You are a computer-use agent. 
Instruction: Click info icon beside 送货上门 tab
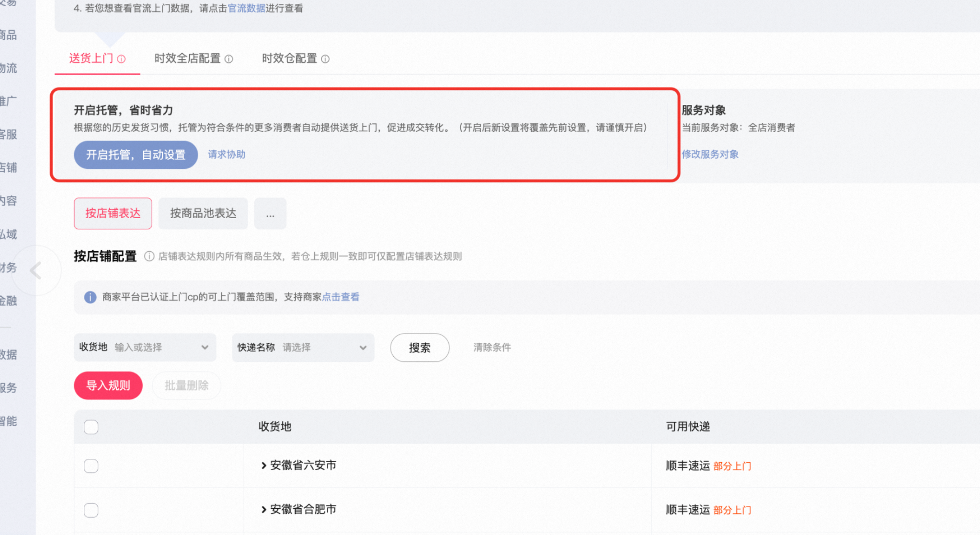tap(122, 59)
